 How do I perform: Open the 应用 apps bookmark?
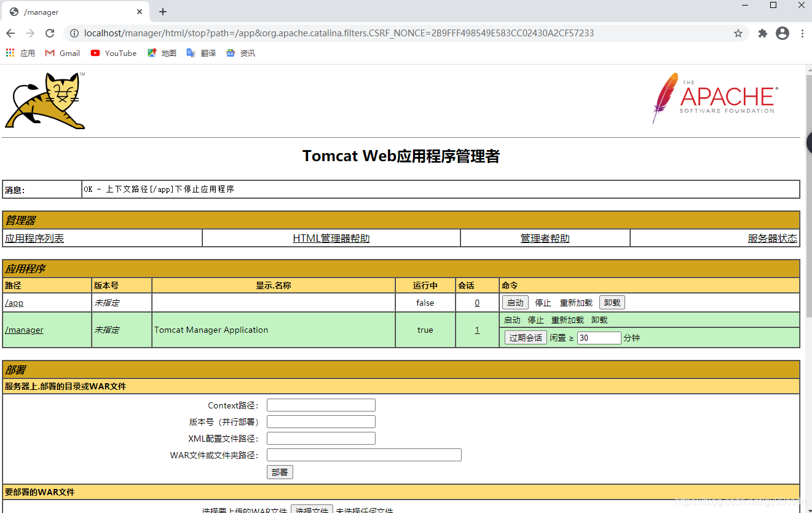tap(20, 53)
